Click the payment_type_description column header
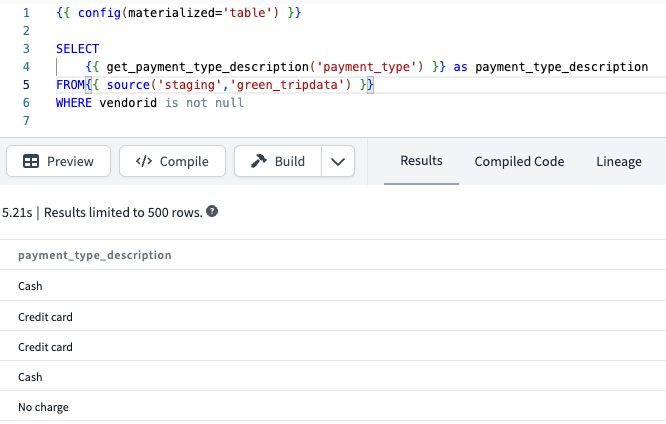Screen dimensions: 666x424 click(x=95, y=255)
